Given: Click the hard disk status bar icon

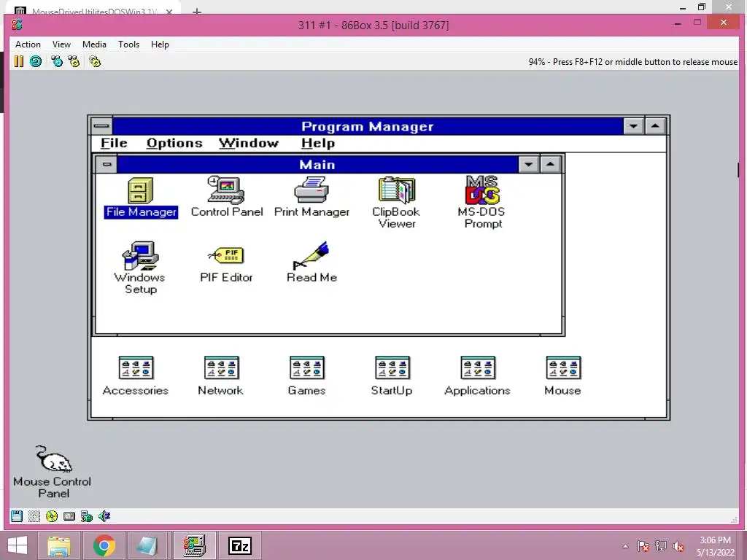Looking at the screenshot, I should click(69, 516).
